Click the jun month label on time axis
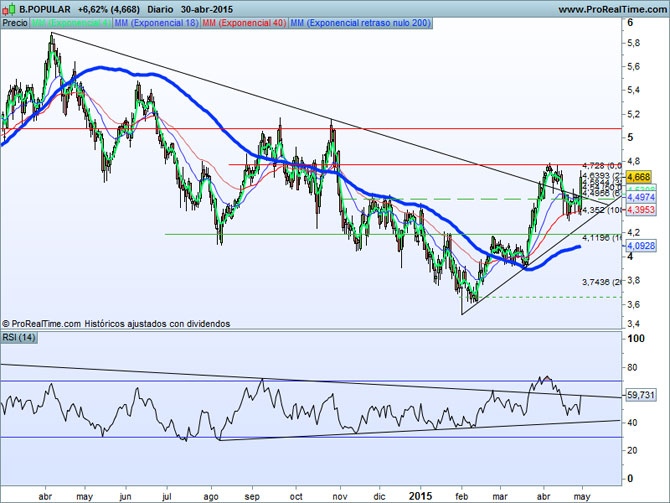 (125, 497)
